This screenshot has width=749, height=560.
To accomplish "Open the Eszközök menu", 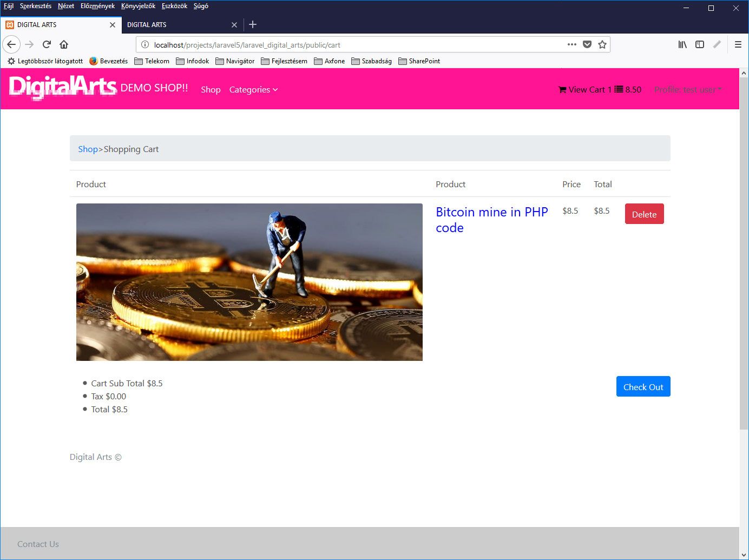I will click(174, 6).
